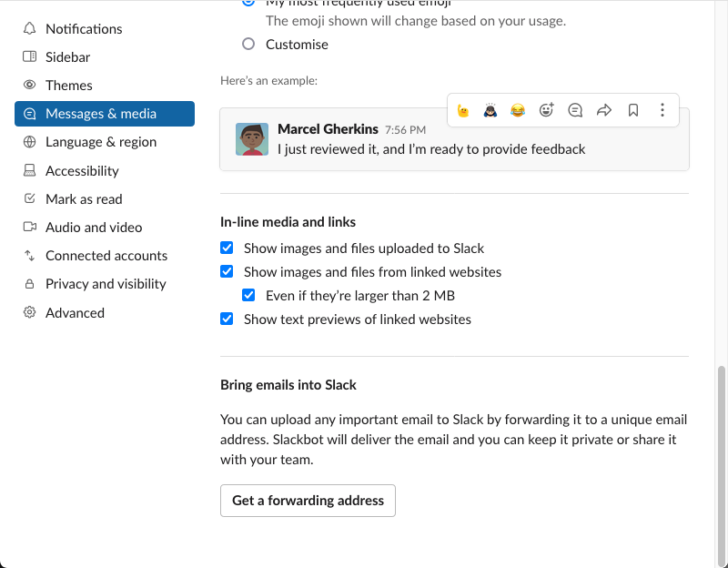728x568 pixels.
Task: Click the name Marcel Gherkins
Action: pos(328,129)
